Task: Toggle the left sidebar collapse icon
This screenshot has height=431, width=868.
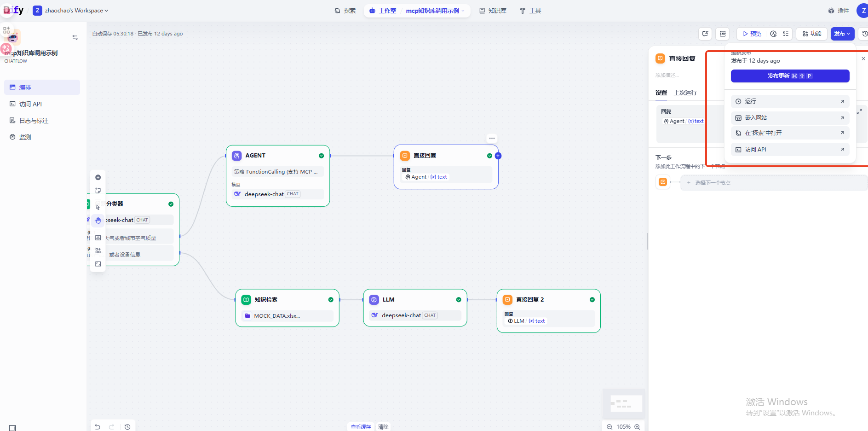Action: coord(12,428)
